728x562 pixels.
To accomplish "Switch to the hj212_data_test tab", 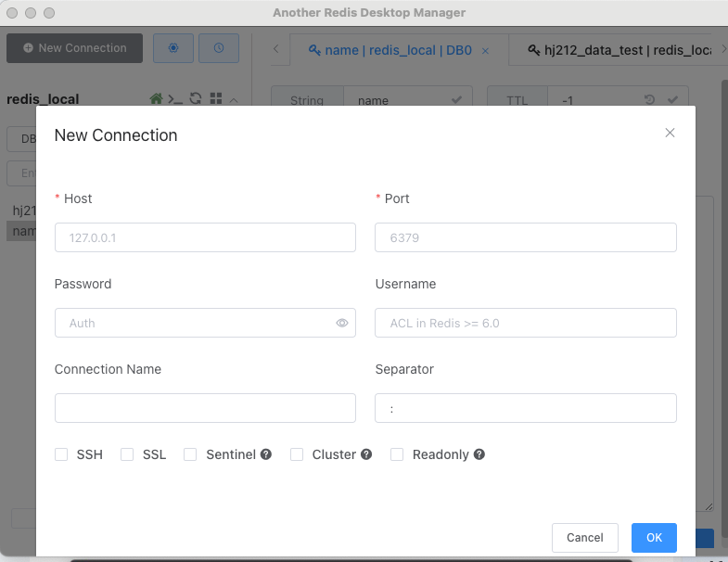I will (619, 50).
